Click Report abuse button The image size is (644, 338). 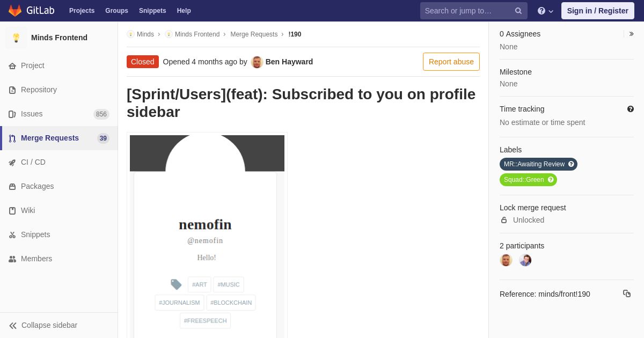pyautogui.click(x=451, y=62)
